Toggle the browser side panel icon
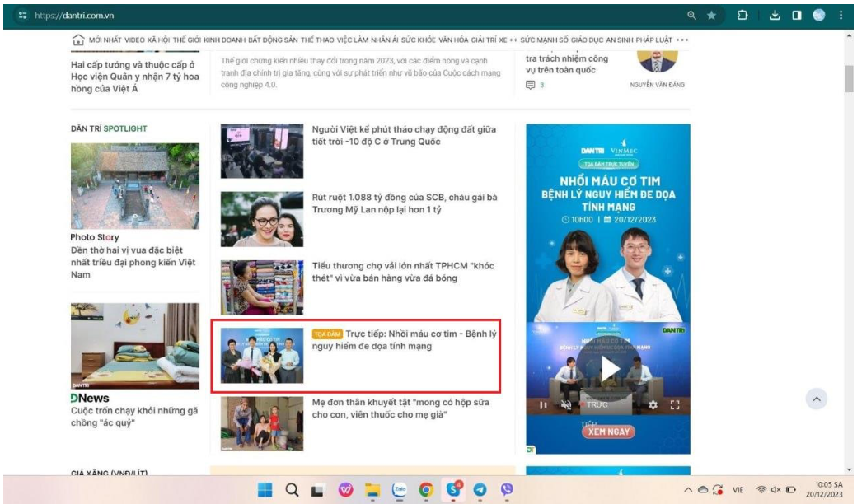The image size is (857, 504). 797,16
